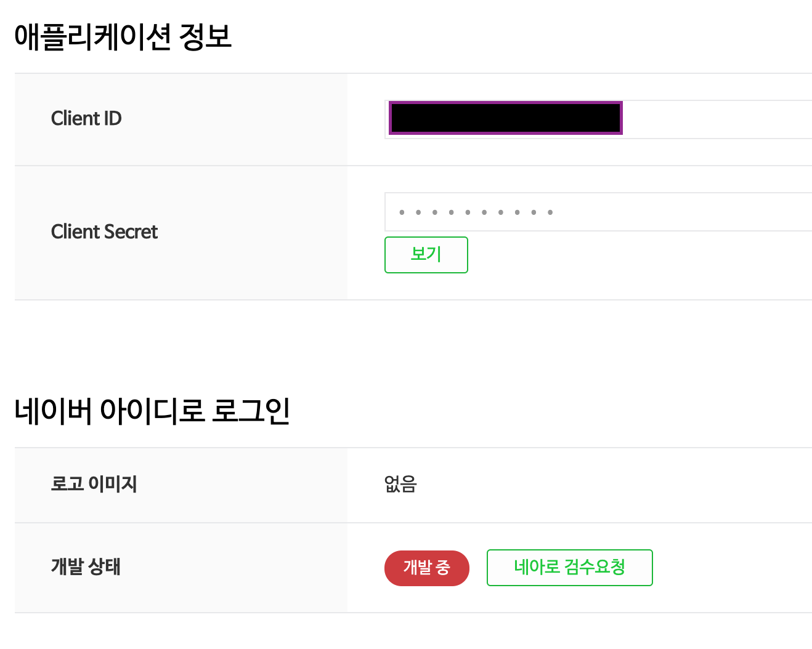Click the 애플리케이션 정보 heading
812x649 pixels.
[x=123, y=37]
